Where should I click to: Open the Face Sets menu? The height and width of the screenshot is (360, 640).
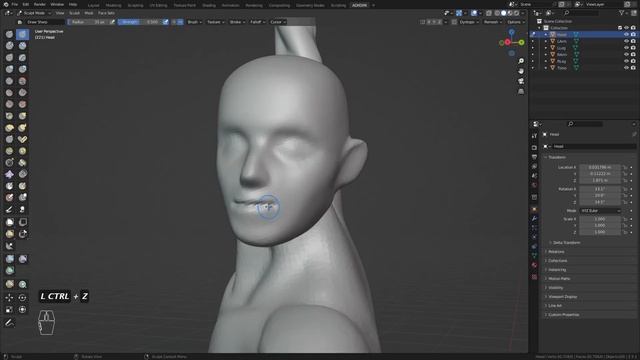pos(106,13)
